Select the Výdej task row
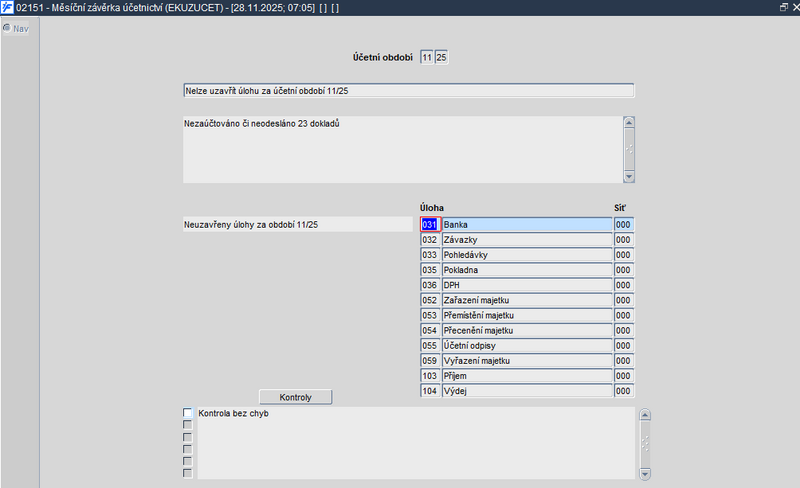The height and width of the screenshot is (488, 800). [x=527, y=391]
